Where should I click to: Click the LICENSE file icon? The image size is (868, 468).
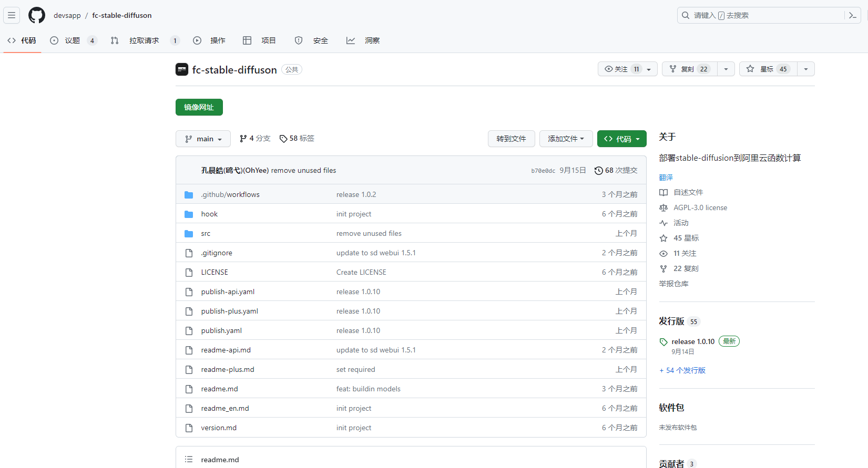189,273
